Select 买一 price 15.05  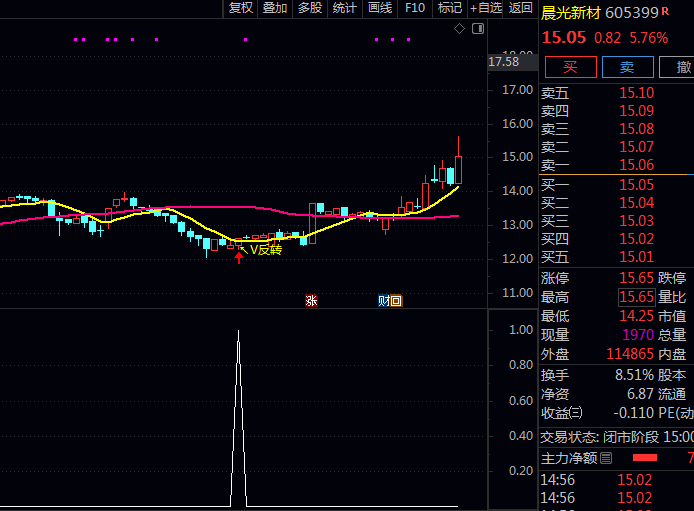tap(636, 185)
